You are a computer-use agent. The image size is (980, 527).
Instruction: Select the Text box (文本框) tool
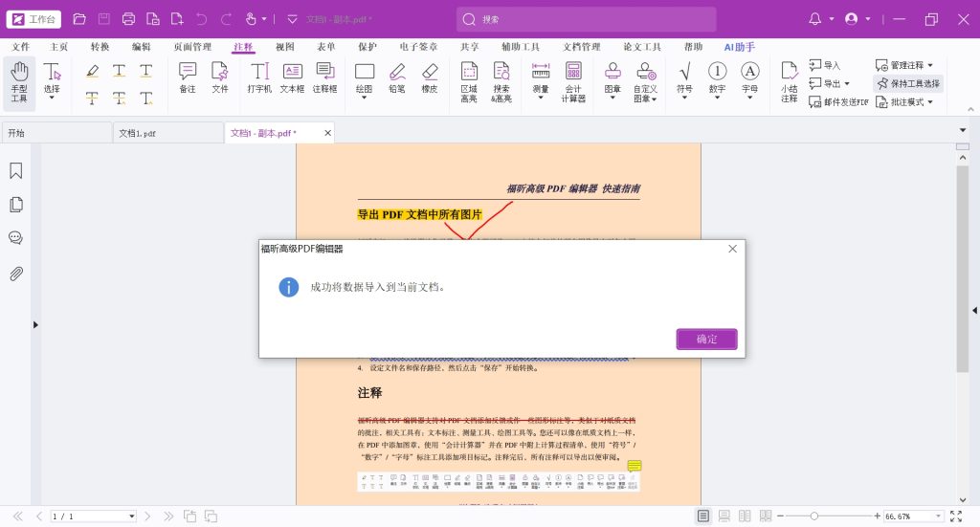click(x=292, y=78)
